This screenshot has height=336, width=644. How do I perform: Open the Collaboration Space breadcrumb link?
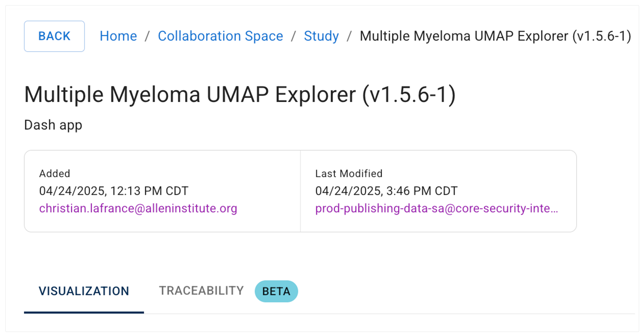(220, 36)
